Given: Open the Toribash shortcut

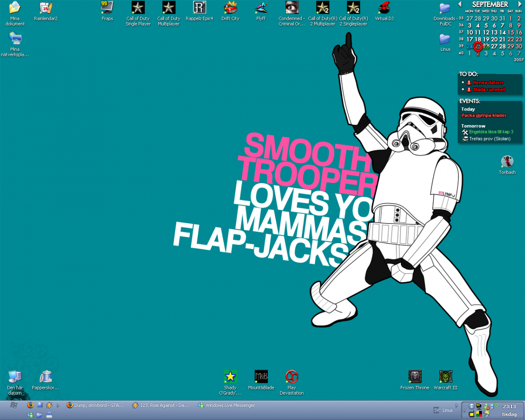Looking at the screenshot, I should (507, 162).
